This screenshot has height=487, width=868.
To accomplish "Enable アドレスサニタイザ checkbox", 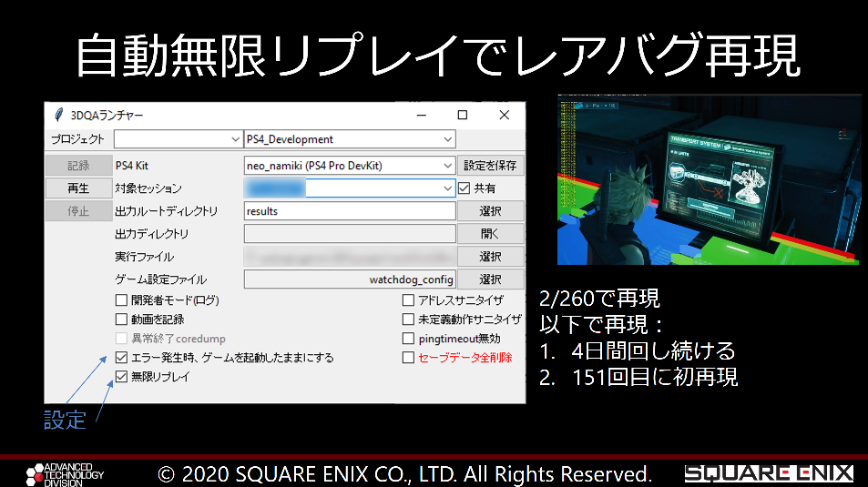I will (408, 300).
